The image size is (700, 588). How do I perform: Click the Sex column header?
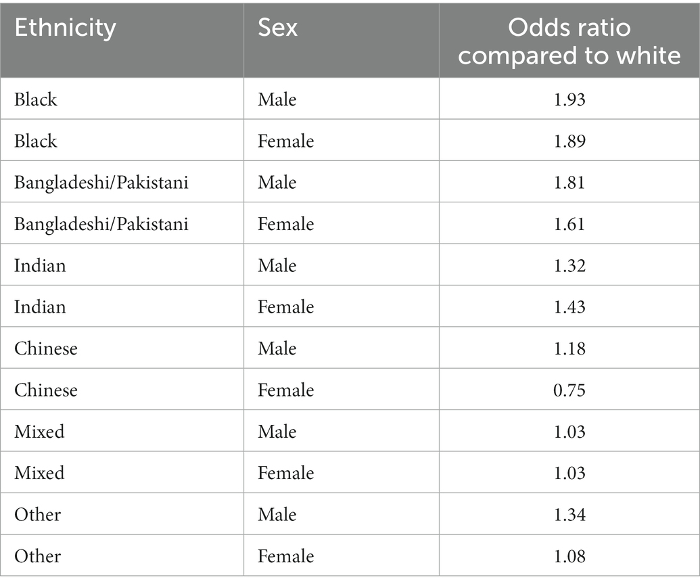tap(277, 28)
